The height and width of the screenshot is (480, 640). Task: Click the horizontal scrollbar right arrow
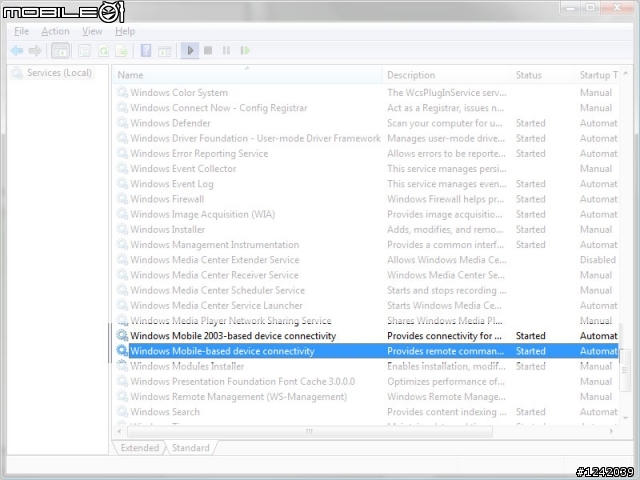click(611, 431)
